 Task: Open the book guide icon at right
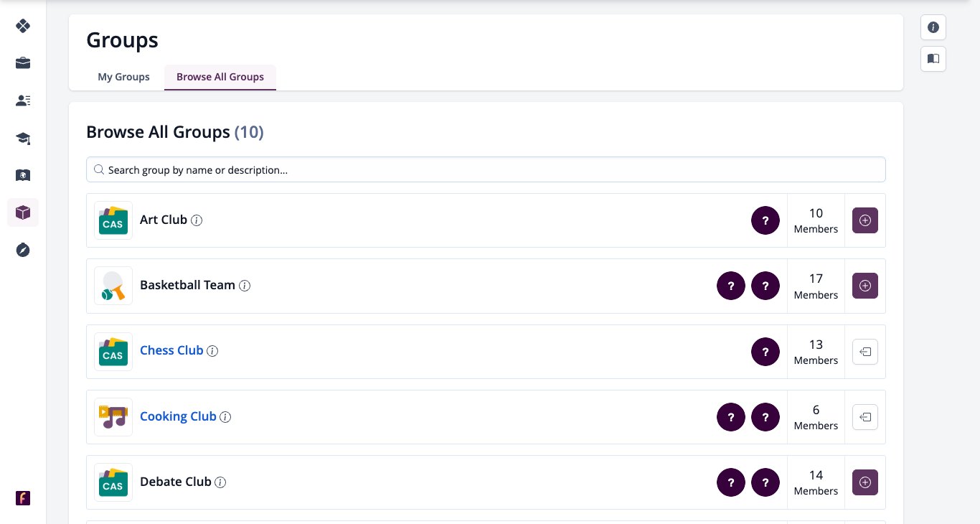(933, 59)
